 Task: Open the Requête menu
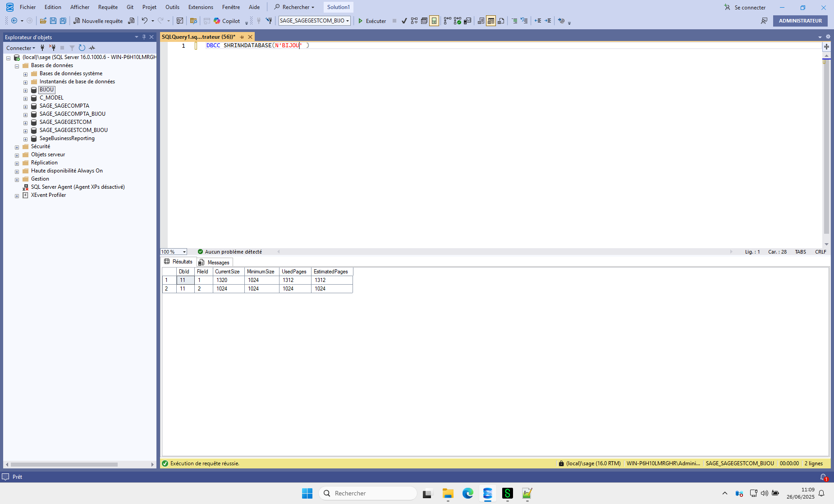pos(108,7)
